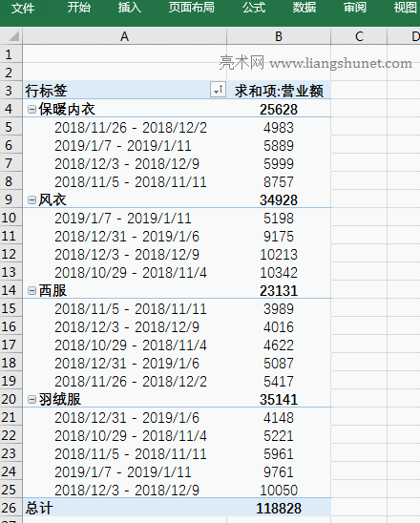This screenshot has height=523, width=420.
Task: Select date range in row 11
Action: click(124, 236)
